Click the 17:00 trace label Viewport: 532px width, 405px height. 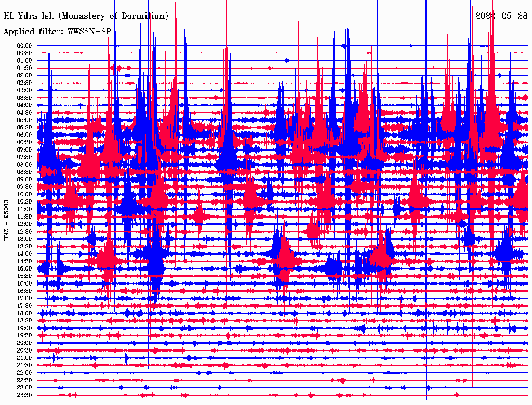(x=24, y=299)
